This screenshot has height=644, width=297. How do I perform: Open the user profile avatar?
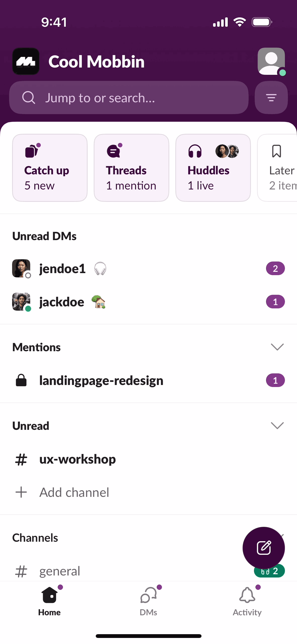pyautogui.click(x=271, y=61)
